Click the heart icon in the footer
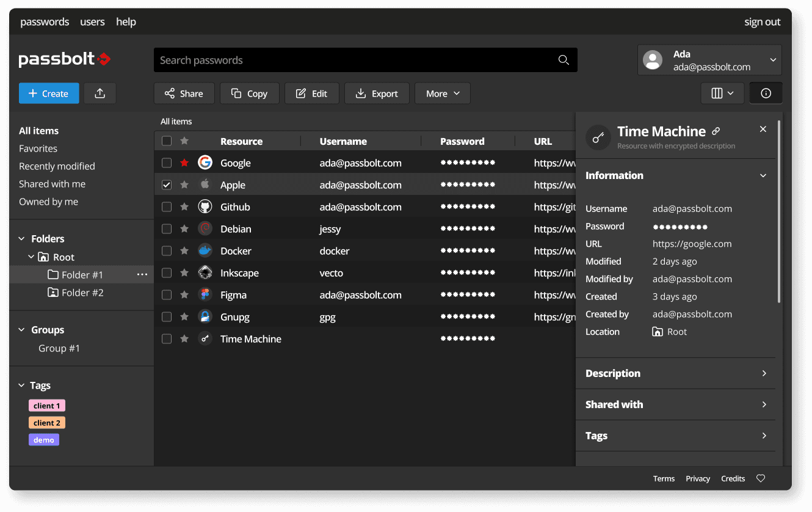The height and width of the screenshot is (512, 812). 761,478
